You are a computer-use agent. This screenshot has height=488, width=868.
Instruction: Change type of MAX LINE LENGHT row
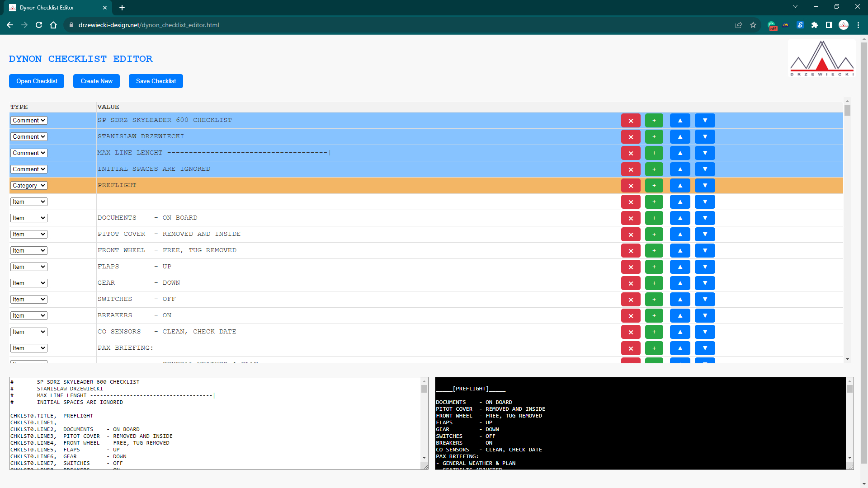29,153
